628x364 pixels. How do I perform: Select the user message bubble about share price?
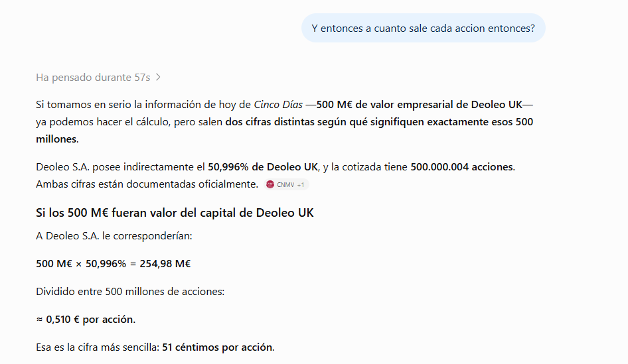pyautogui.click(x=424, y=28)
